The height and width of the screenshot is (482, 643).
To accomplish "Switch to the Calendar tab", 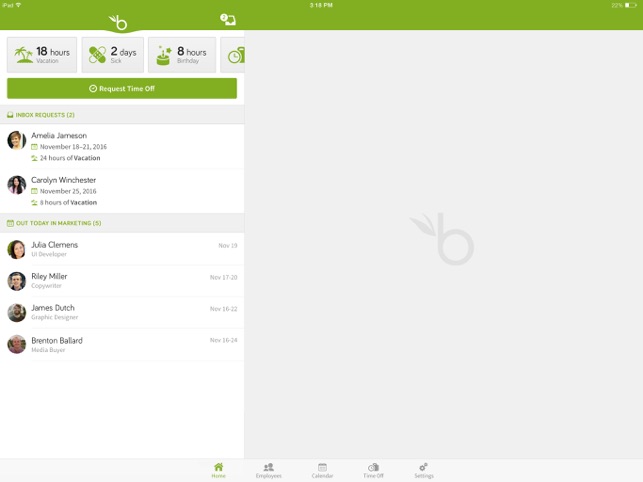I will [x=322, y=470].
